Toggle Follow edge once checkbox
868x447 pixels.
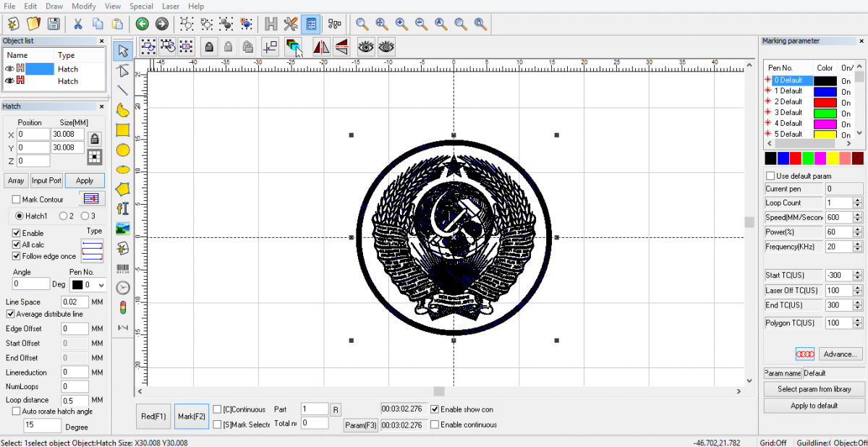17,256
